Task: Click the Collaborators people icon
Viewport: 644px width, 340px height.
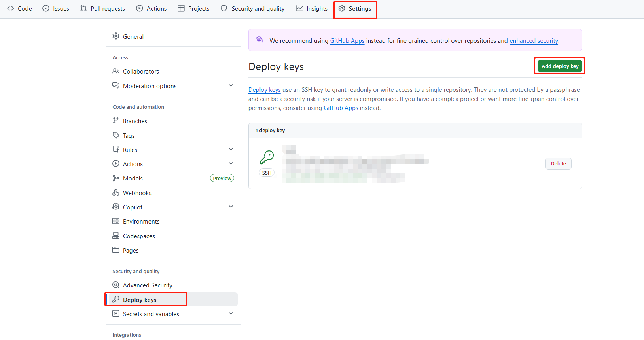Action: click(x=116, y=71)
